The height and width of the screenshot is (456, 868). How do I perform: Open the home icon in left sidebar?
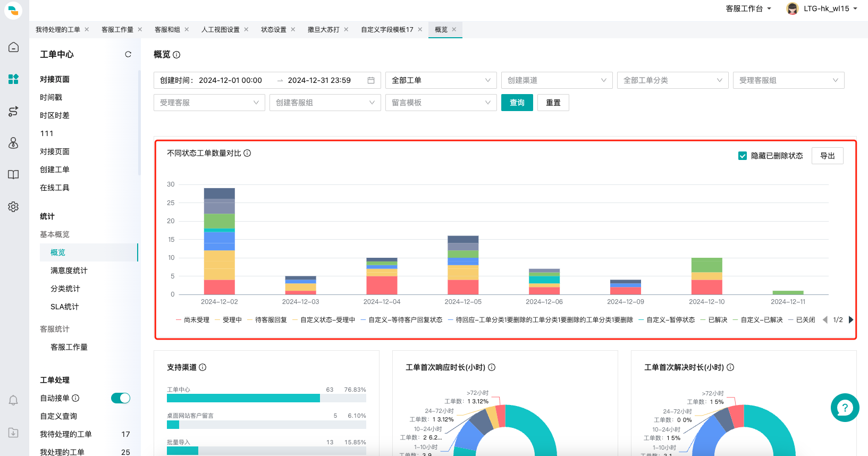[x=13, y=47]
